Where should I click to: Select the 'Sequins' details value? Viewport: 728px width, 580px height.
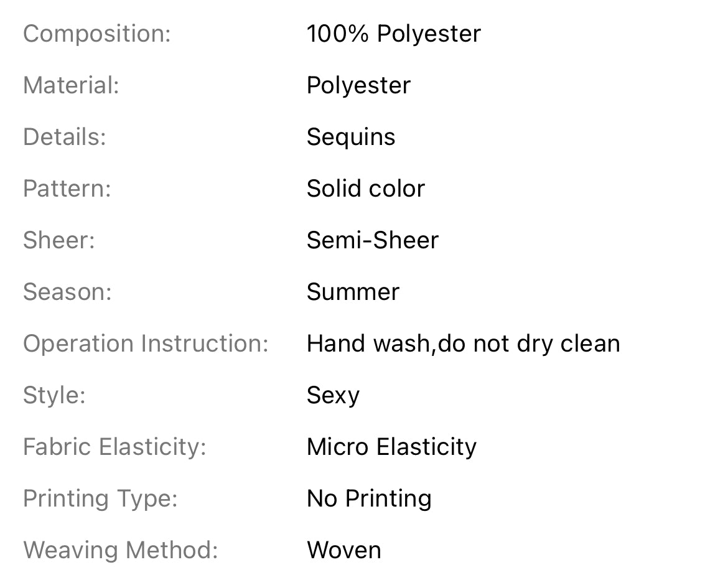pos(351,137)
